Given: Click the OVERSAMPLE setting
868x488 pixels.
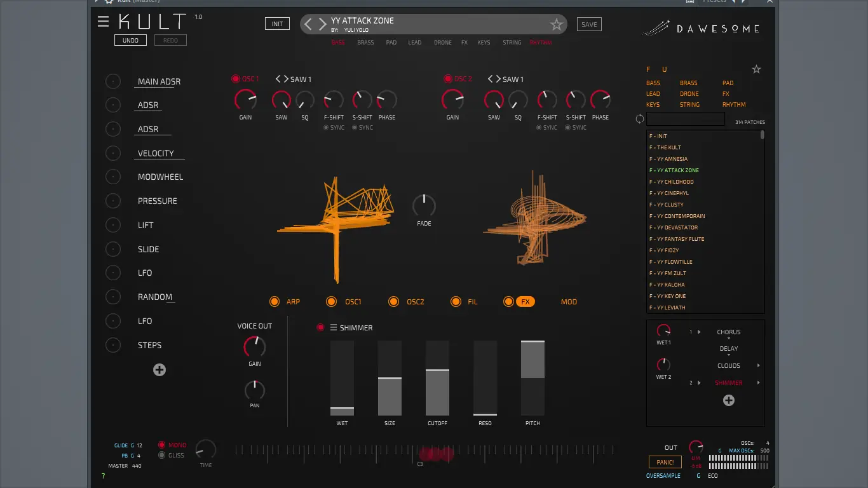Looking at the screenshot, I should [663, 476].
